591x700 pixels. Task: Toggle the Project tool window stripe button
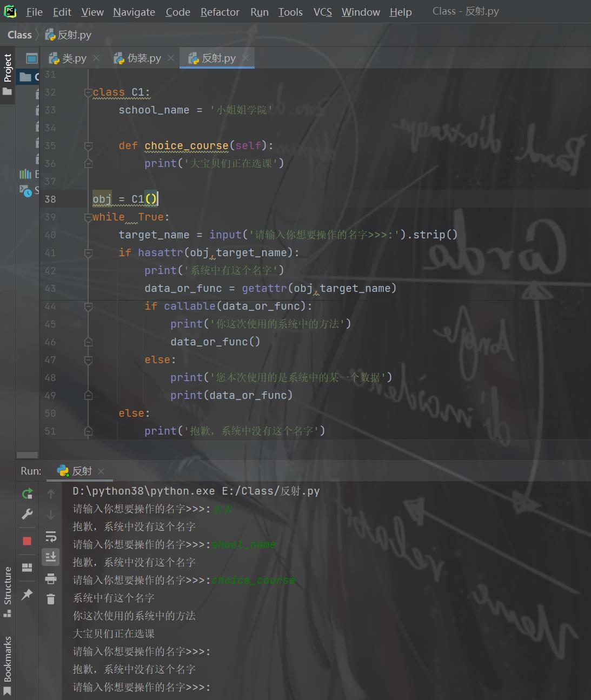(8, 75)
